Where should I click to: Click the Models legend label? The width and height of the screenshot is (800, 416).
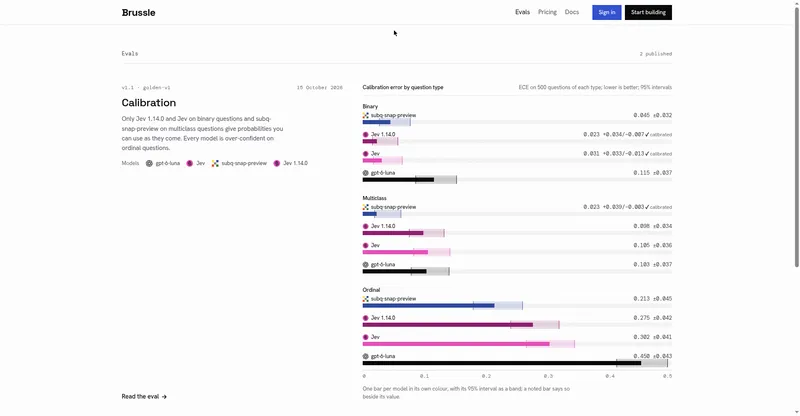130,163
